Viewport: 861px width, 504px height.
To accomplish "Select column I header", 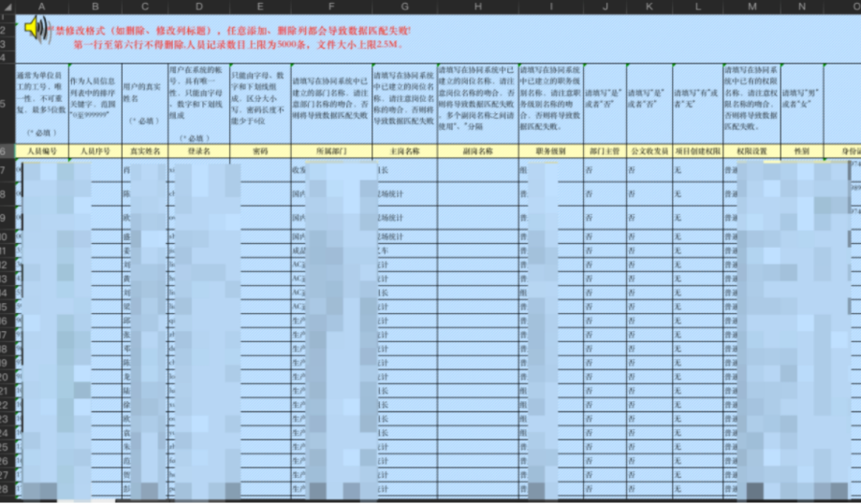I will 550,7.
